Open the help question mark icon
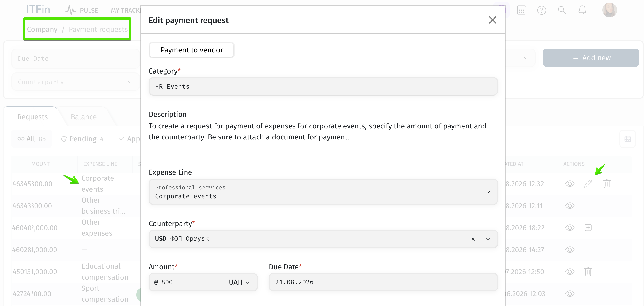The height and width of the screenshot is (306, 644). [542, 10]
